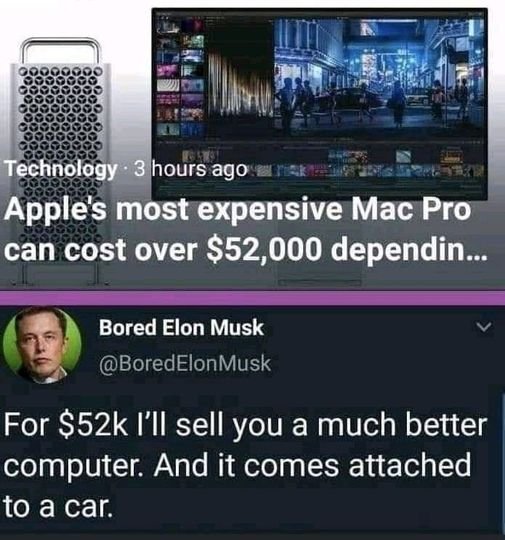Click the monitor stand base
Viewport: 505px width, 540px height.
tap(320, 279)
